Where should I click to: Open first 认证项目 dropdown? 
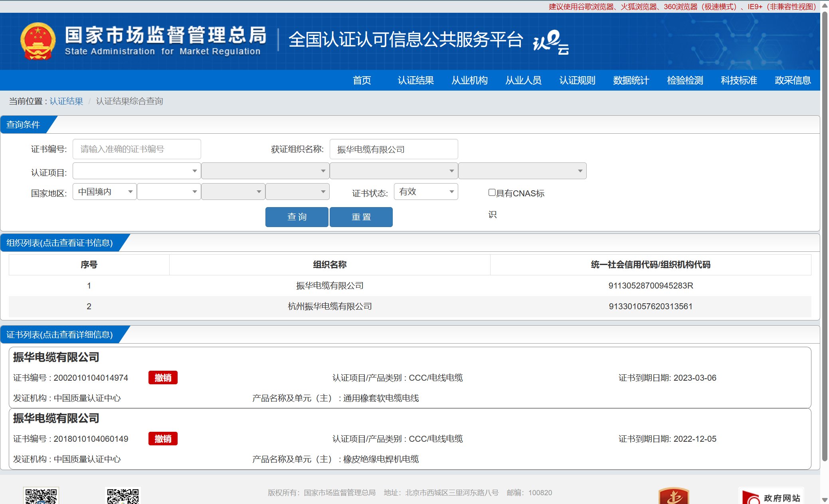pyautogui.click(x=137, y=171)
